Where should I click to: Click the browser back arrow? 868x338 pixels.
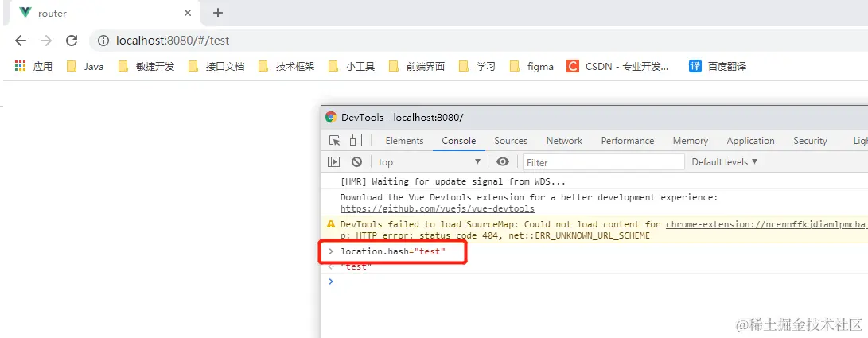(21, 41)
